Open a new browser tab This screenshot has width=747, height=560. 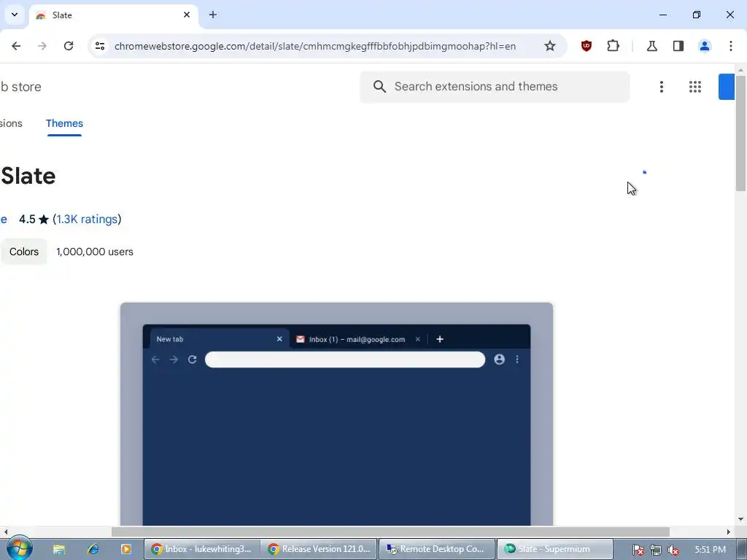213,15
